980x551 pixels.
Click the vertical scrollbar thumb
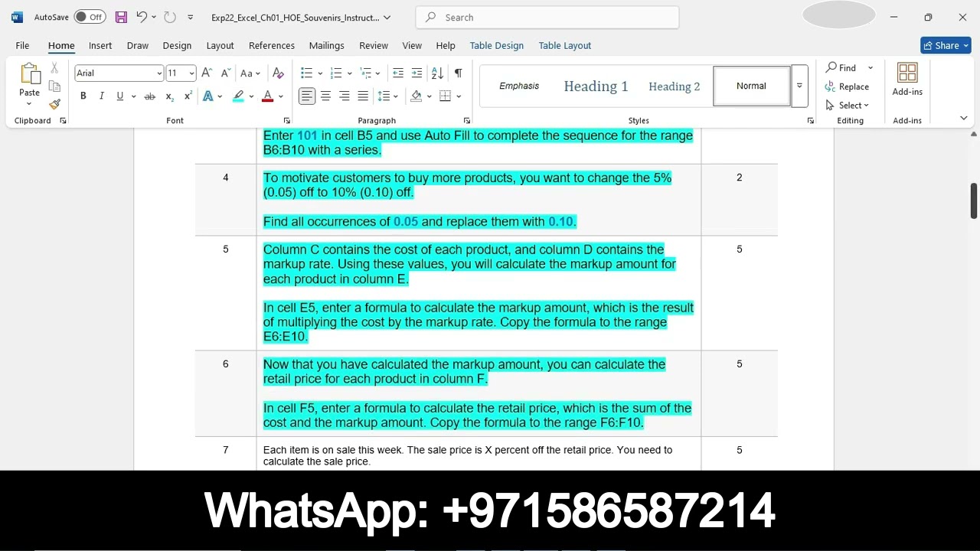click(x=973, y=201)
